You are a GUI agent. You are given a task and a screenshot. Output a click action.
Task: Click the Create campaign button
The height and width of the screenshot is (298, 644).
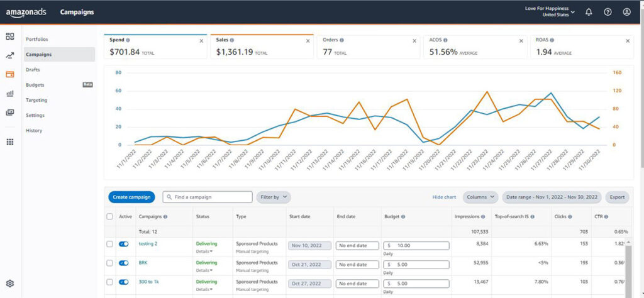[132, 197]
